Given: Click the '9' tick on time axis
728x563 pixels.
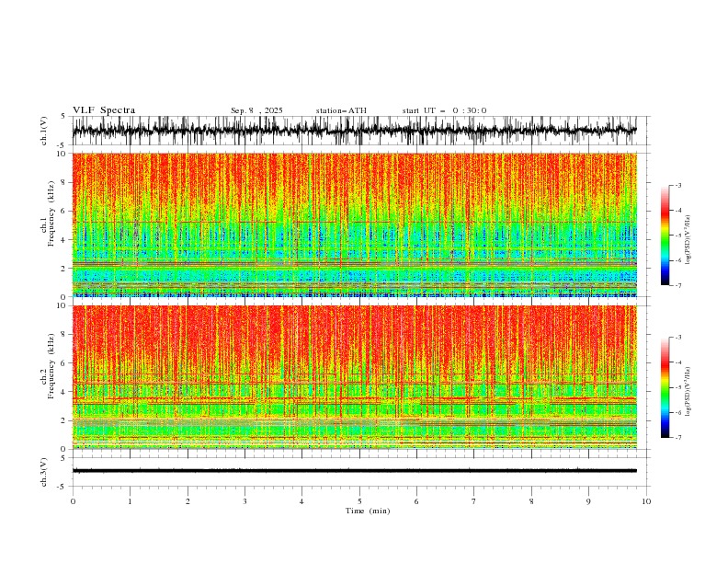Looking at the screenshot, I should click(588, 501).
